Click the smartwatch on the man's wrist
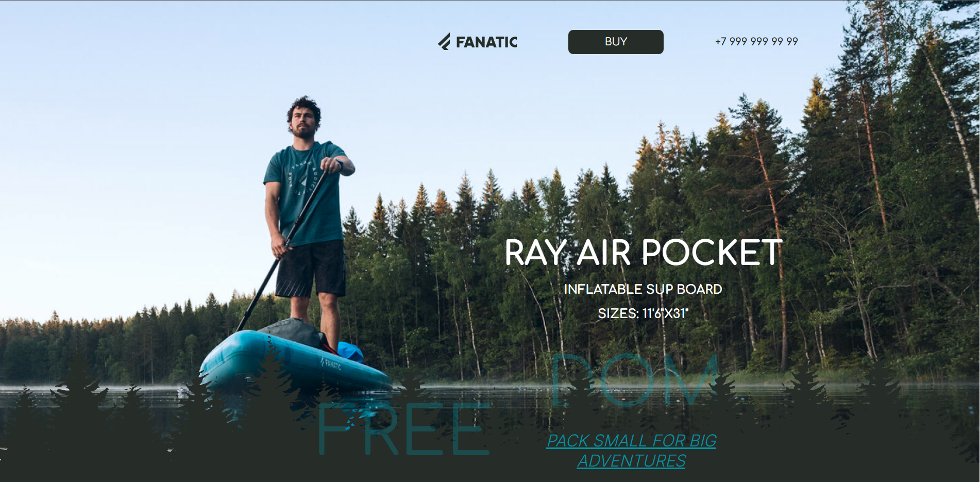 [x=340, y=164]
